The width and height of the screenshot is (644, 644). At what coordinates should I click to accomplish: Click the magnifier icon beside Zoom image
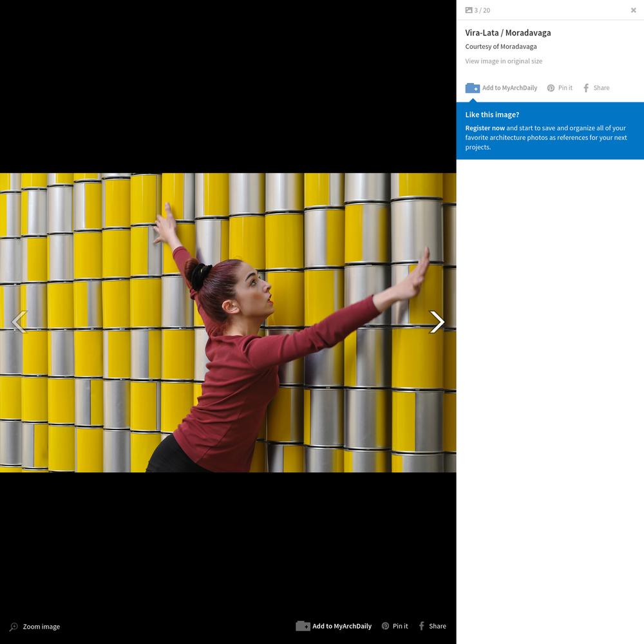pyautogui.click(x=14, y=627)
